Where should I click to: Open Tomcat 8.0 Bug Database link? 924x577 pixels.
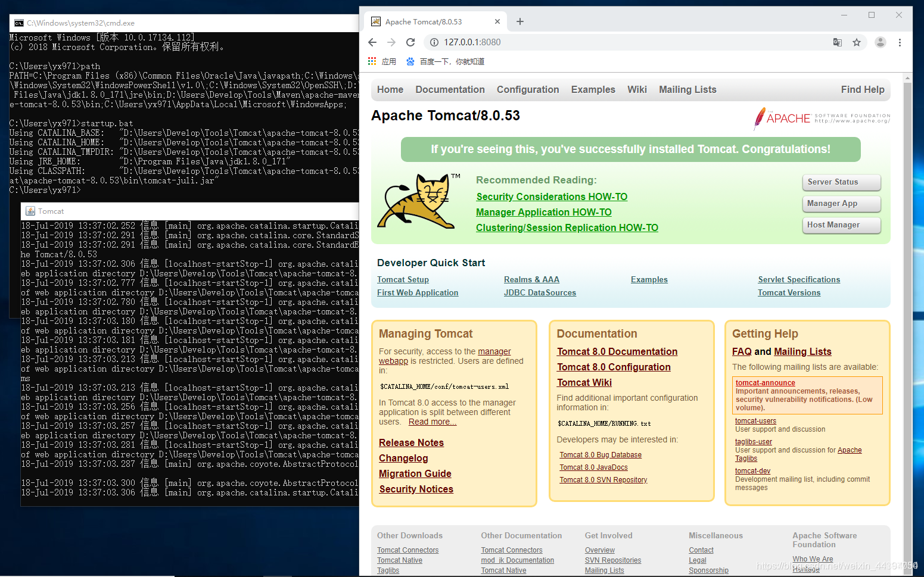tap(601, 455)
